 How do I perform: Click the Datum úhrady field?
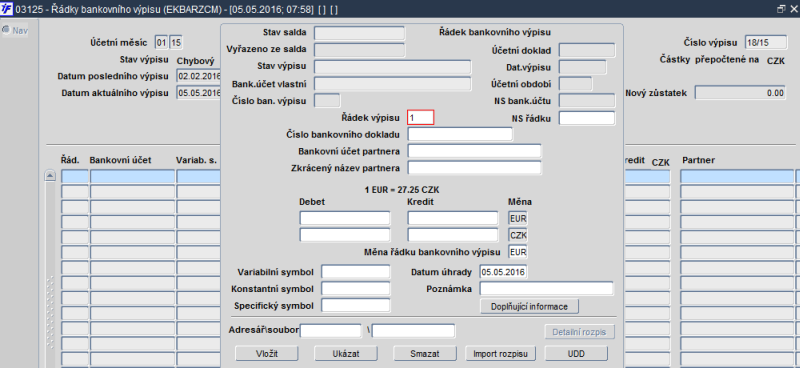point(503,272)
